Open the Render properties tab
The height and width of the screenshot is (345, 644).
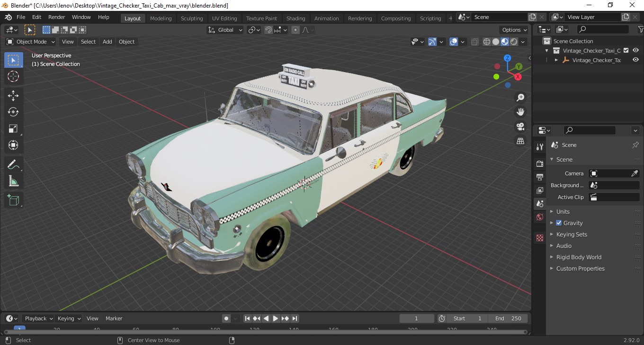coord(540,163)
